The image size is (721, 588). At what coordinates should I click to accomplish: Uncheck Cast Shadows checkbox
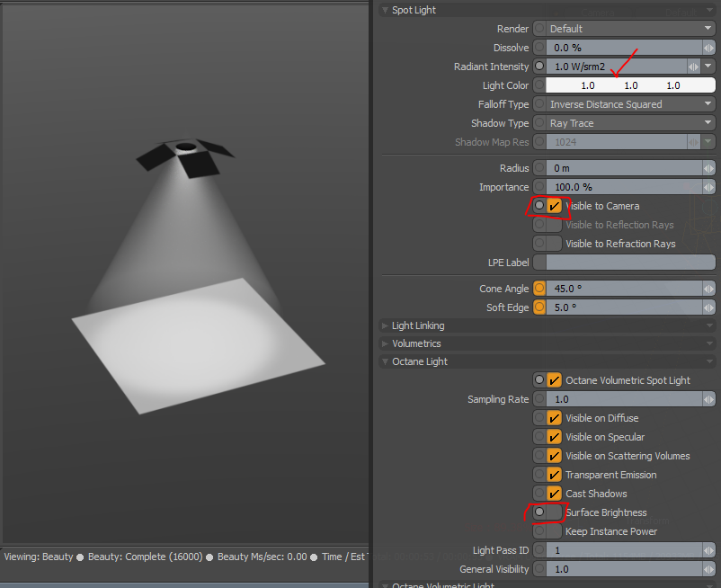click(x=554, y=494)
